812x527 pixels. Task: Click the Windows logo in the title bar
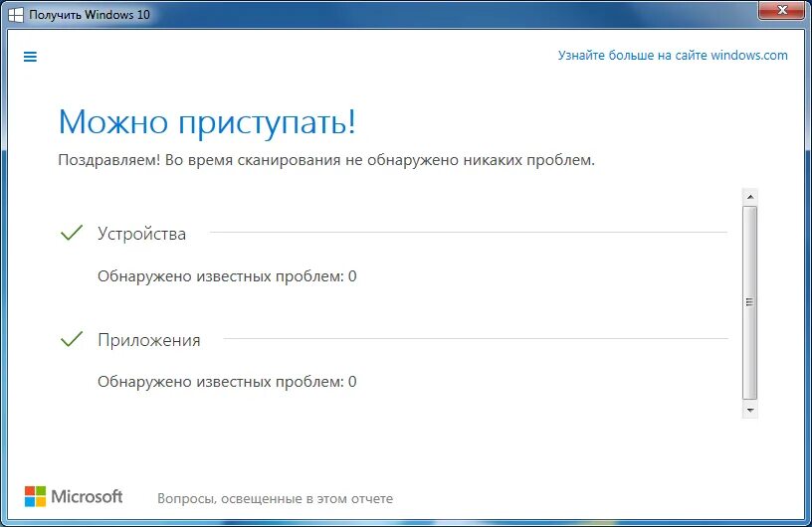(16, 15)
